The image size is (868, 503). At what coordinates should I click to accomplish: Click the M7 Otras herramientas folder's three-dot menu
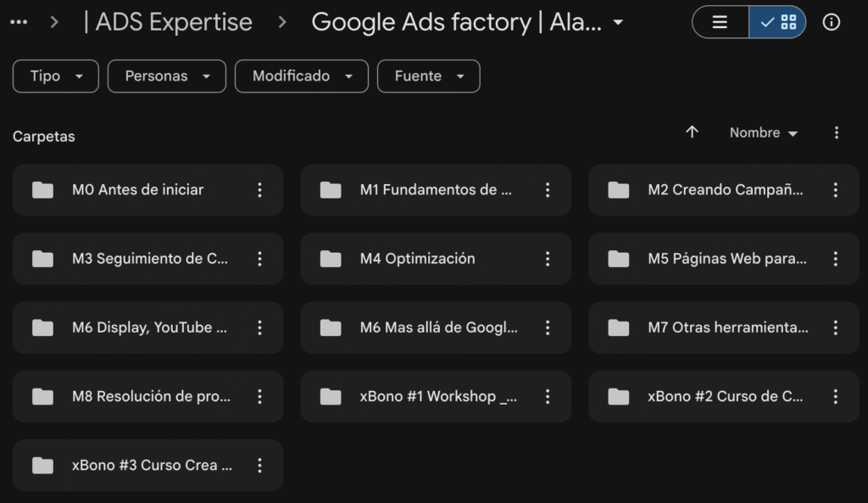pos(835,327)
